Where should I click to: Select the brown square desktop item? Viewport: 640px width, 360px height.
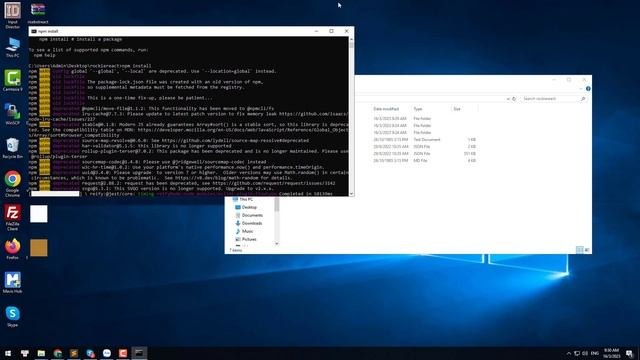[39, 248]
